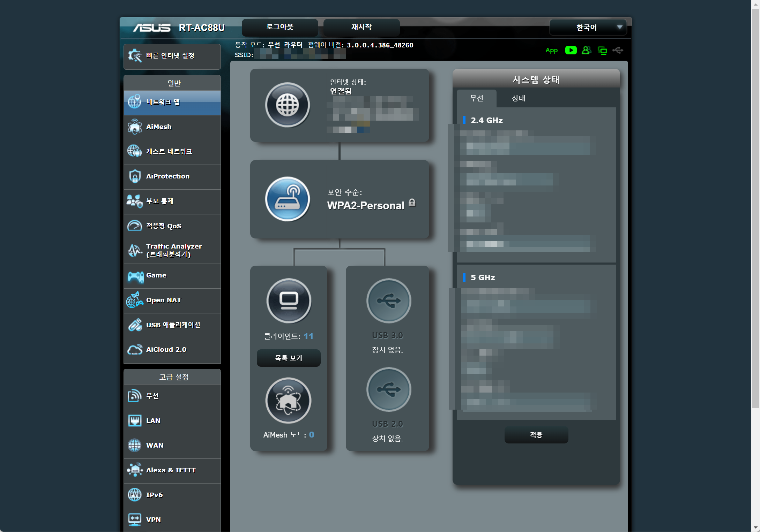
Task: Click the WAN globe icon
Action: point(134,446)
